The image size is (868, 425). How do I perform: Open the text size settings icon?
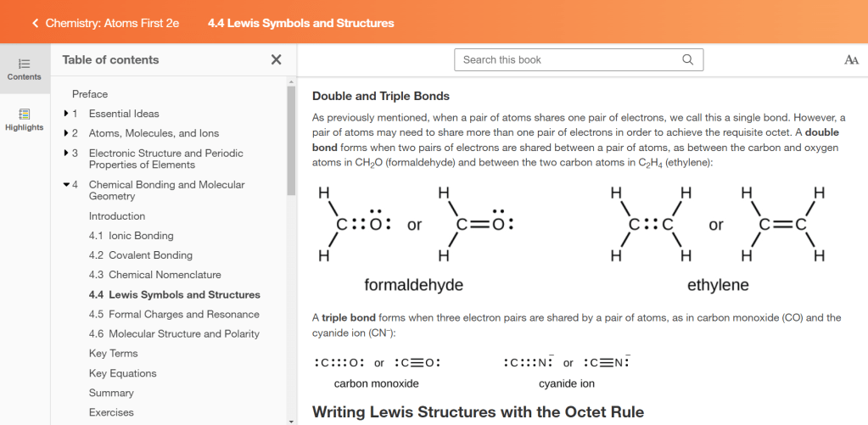point(851,59)
